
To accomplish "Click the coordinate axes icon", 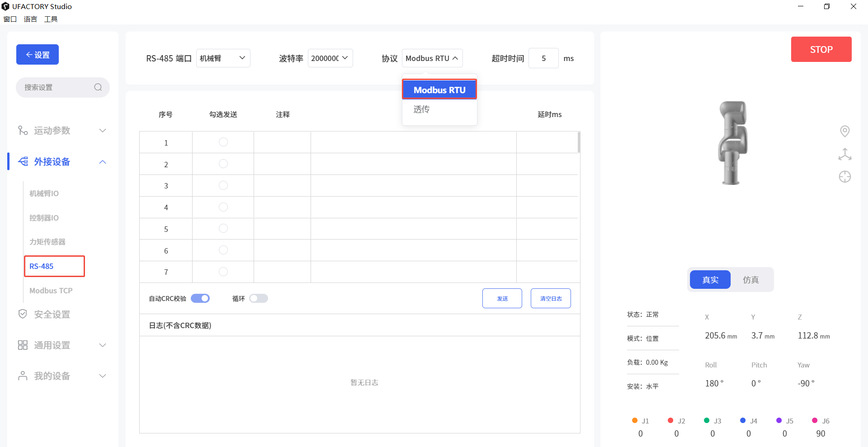I will 844,154.
